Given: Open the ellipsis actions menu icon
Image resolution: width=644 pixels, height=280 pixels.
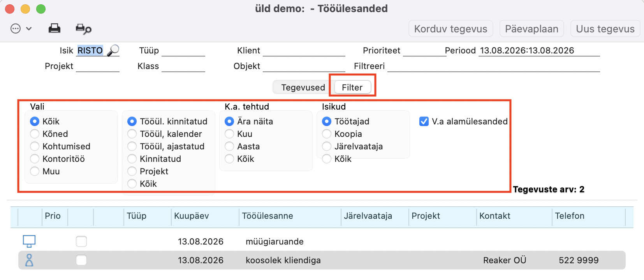Looking at the screenshot, I should pyautogui.click(x=16, y=28).
